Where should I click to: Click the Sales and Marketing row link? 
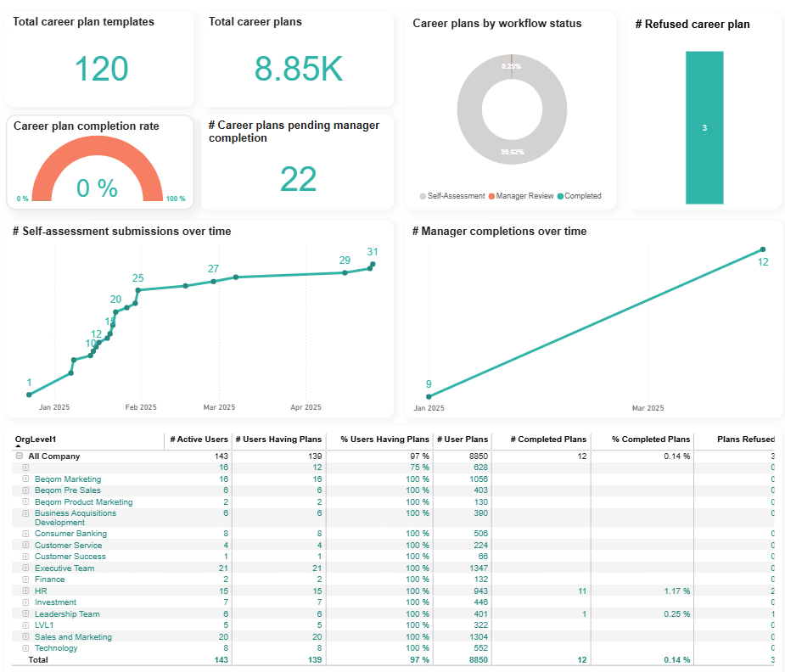click(73, 637)
